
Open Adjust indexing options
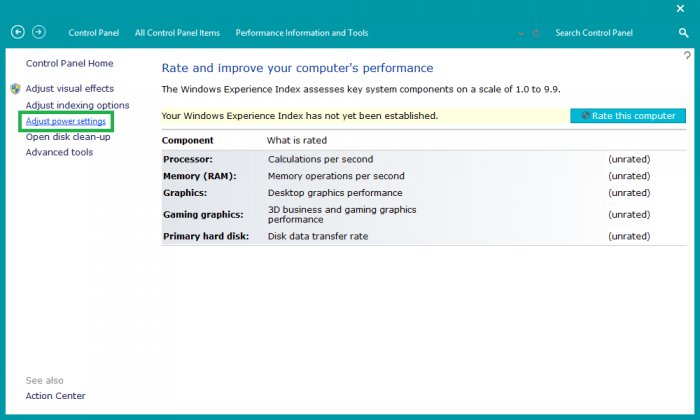77,105
